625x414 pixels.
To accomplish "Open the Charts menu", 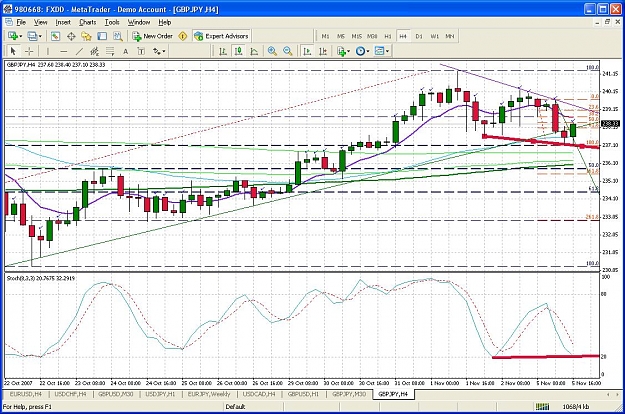I will coord(88,22).
